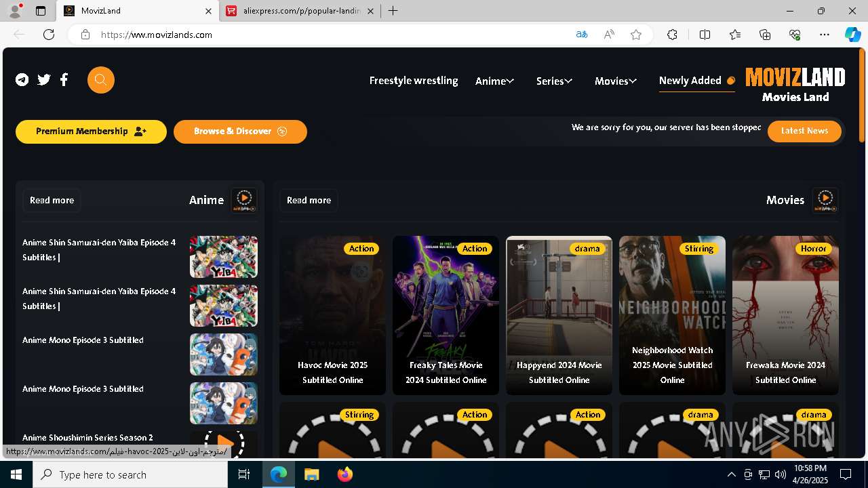Open Anime Mono Episode 3 Subtitled first link

(83, 340)
